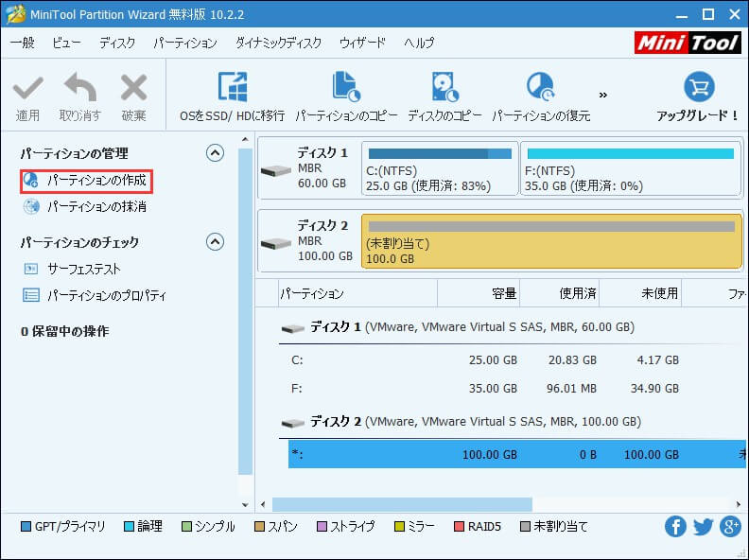This screenshot has height=560, width=749.
Task: Click the Twitter share icon
Action: tap(704, 527)
